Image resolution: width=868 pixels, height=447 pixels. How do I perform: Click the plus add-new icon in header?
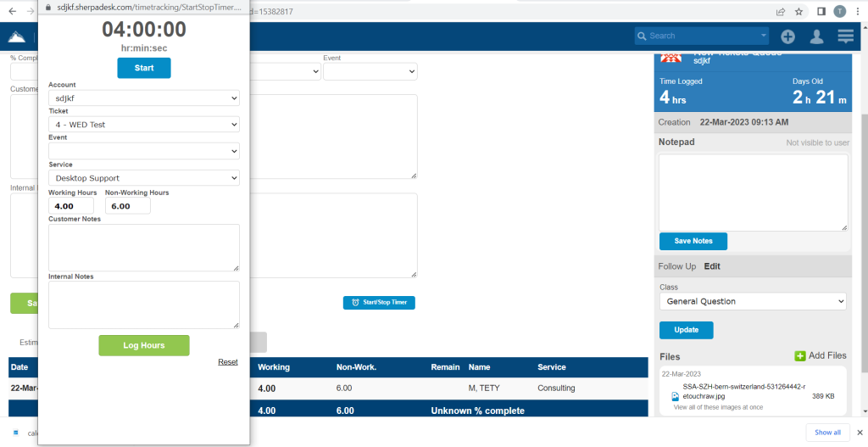pos(787,36)
